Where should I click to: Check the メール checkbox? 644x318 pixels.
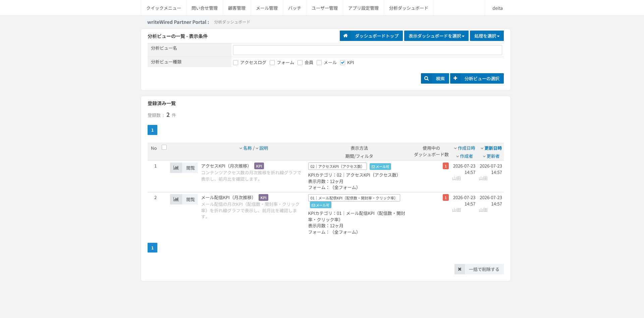[x=319, y=63]
